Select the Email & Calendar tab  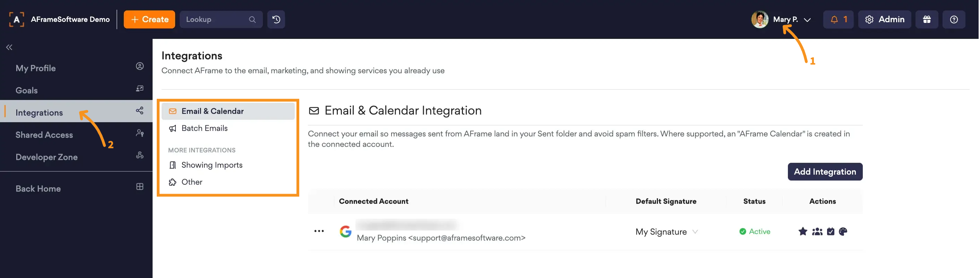(x=228, y=111)
